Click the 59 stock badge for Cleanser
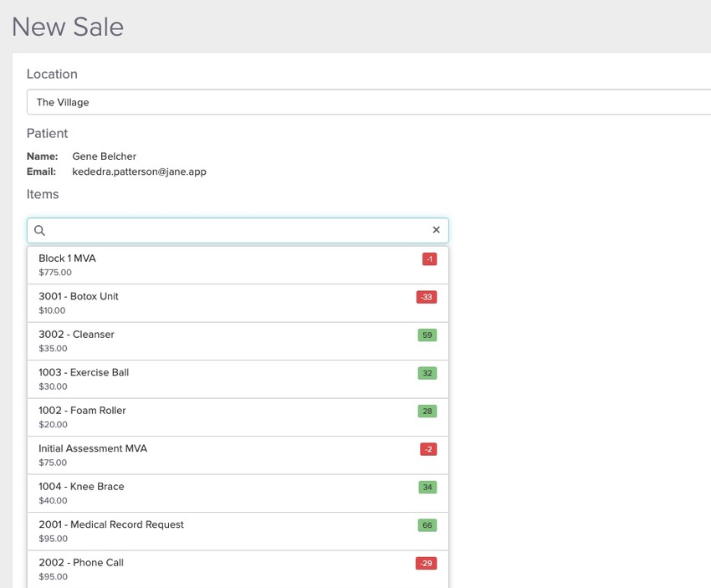 pos(427,335)
